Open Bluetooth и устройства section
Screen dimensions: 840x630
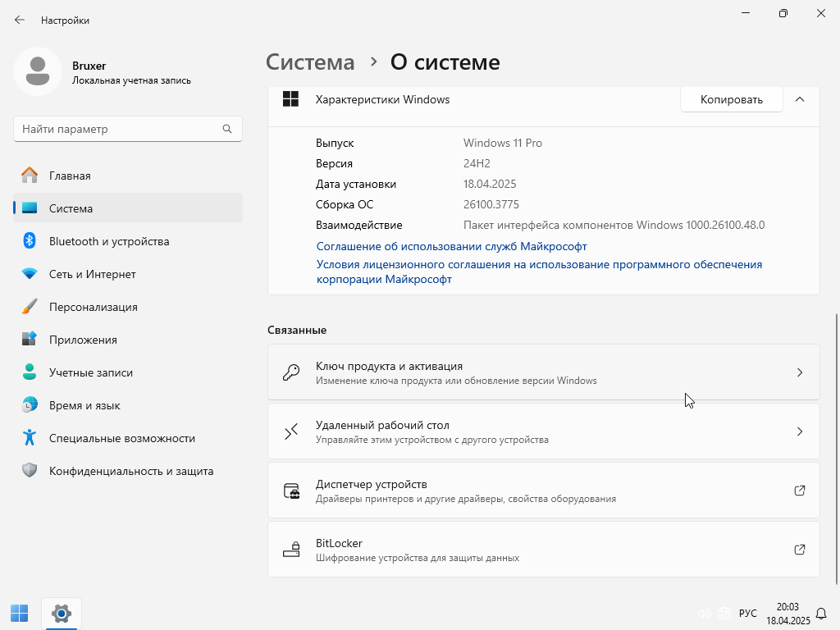pos(127,241)
